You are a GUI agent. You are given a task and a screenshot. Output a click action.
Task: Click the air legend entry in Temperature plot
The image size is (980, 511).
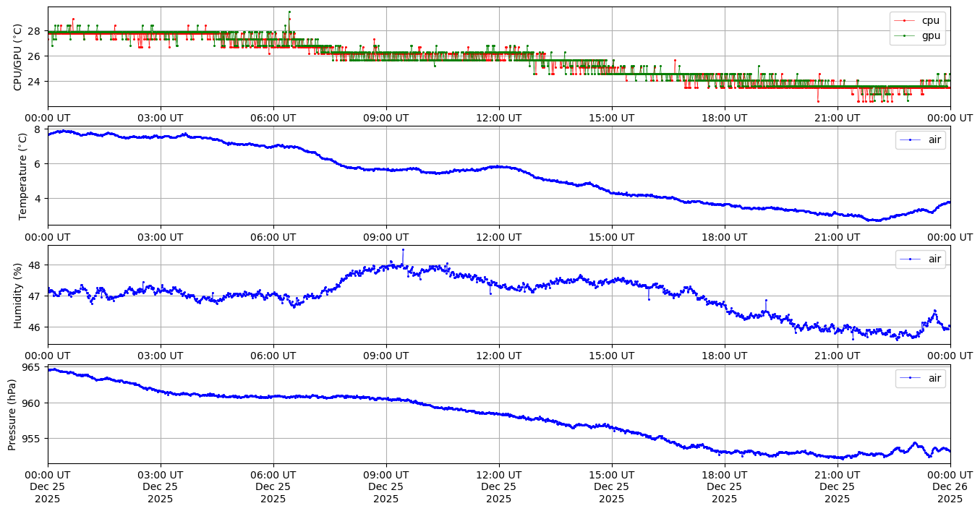tap(921, 139)
